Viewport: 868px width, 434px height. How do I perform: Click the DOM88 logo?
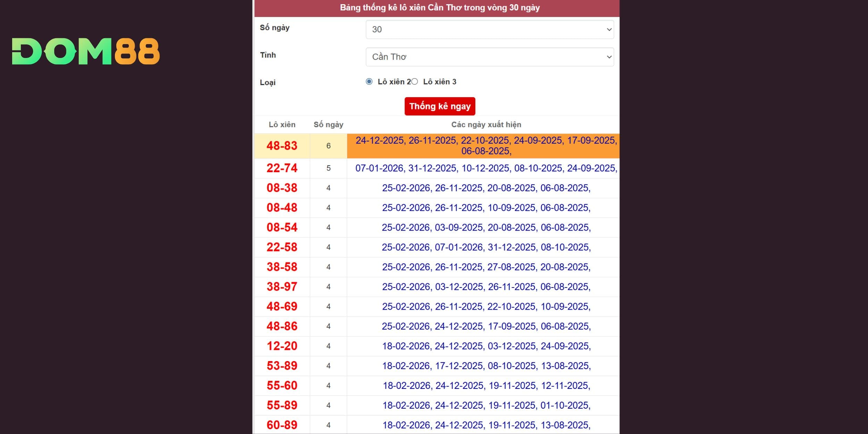pyautogui.click(x=86, y=51)
